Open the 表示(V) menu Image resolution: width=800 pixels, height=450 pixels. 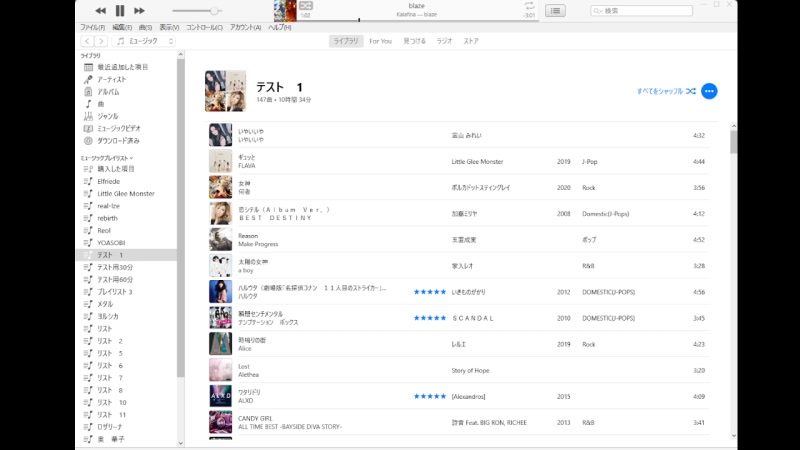click(169, 27)
